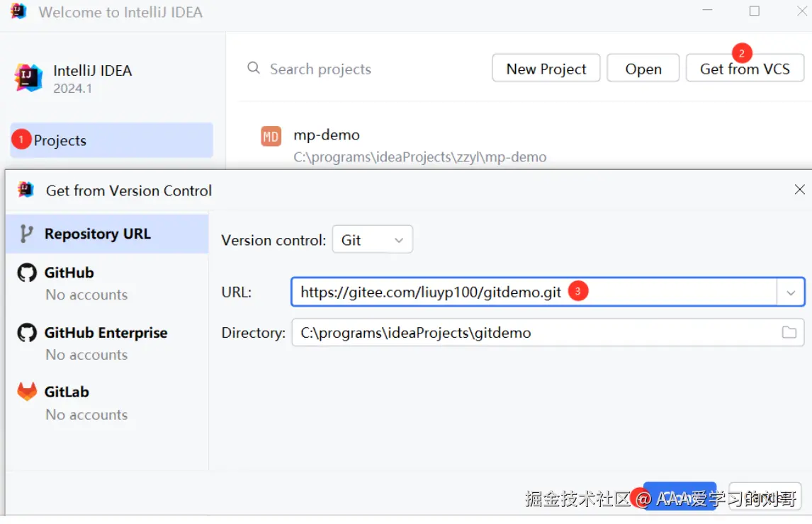
Task: Click the GitHub Enterprise octocat icon
Action: point(27,332)
